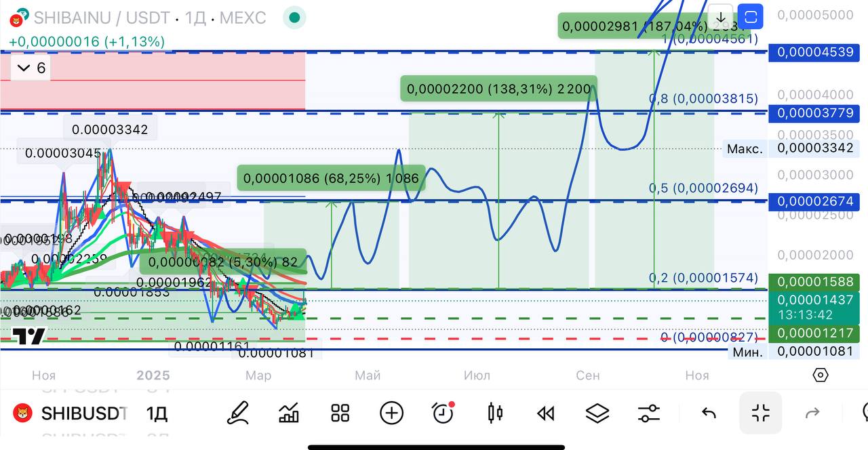Viewport: 868px width, 450px height.
Task: Tap the 0,00002000 price scale value
Action: [815, 255]
